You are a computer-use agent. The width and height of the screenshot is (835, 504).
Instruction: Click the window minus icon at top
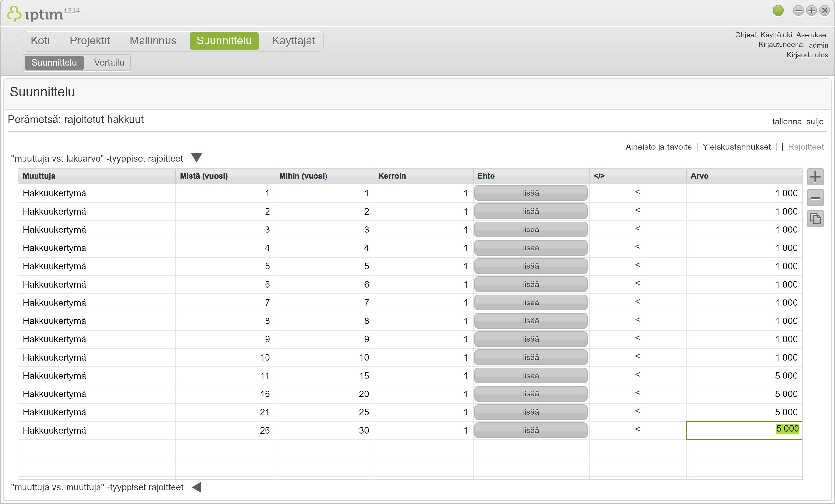point(798,11)
